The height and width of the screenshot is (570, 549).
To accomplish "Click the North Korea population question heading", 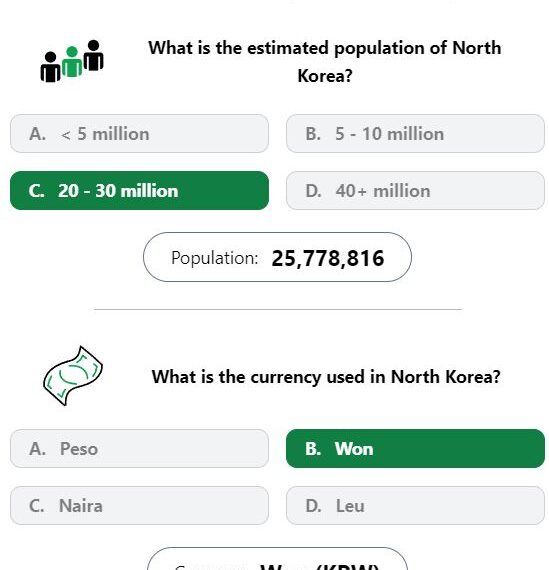I will 325,61.
